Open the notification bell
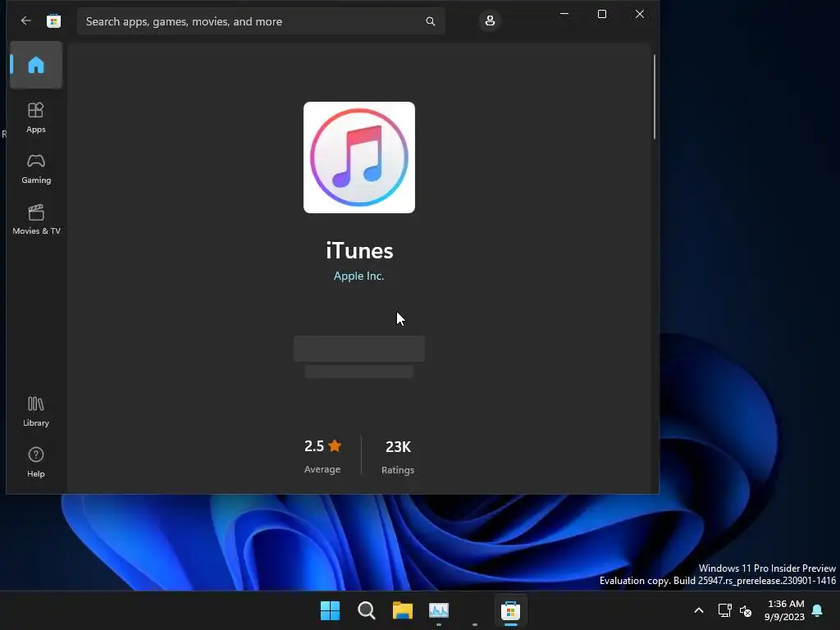Image resolution: width=840 pixels, height=630 pixels. coord(818,610)
